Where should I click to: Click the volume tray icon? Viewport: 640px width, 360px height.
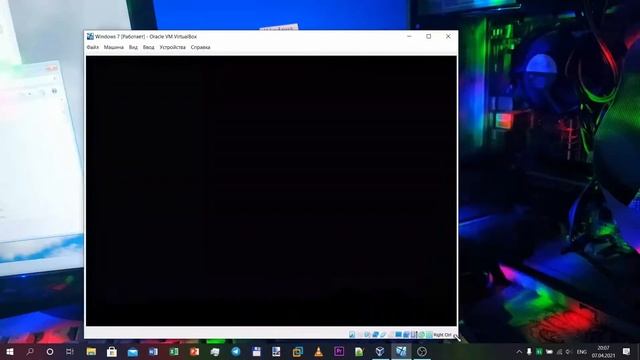pyautogui.click(x=568, y=352)
